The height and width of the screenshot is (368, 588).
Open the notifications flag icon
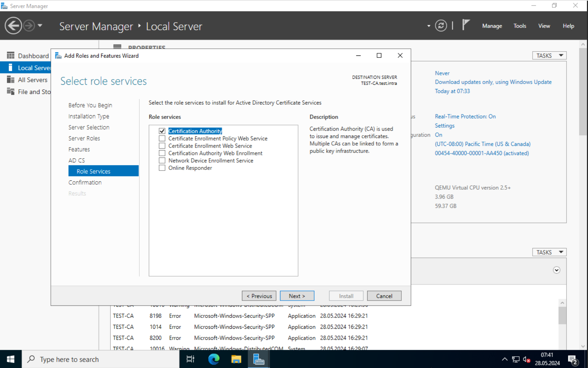click(x=466, y=25)
